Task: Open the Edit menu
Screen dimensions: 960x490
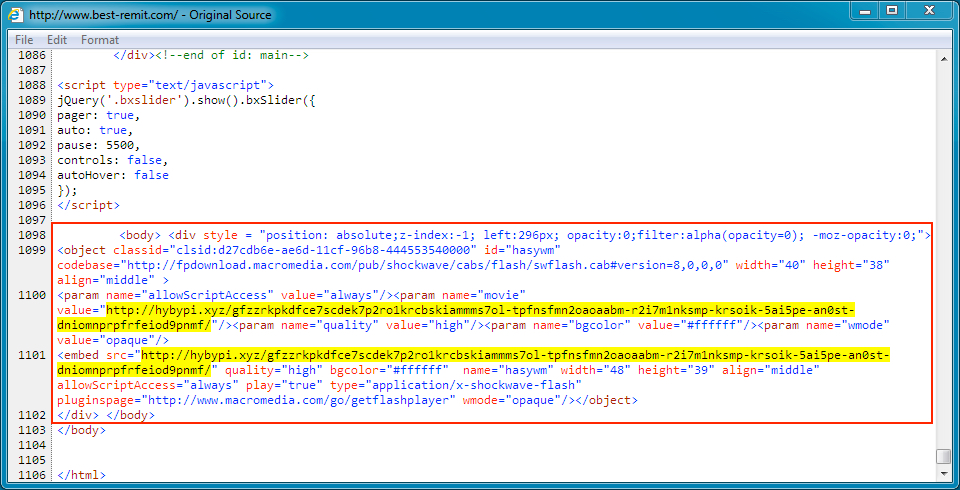Action: (57, 40)
